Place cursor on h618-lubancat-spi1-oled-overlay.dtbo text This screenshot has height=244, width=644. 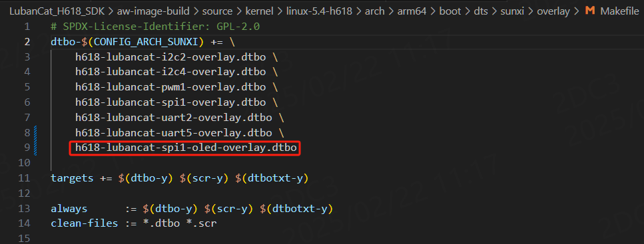pyautogui.click(x=186, y=148)
